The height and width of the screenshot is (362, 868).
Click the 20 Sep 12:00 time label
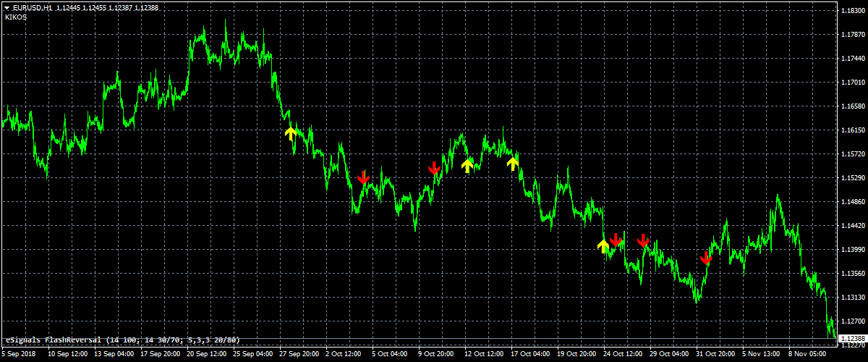pos(207,355)
